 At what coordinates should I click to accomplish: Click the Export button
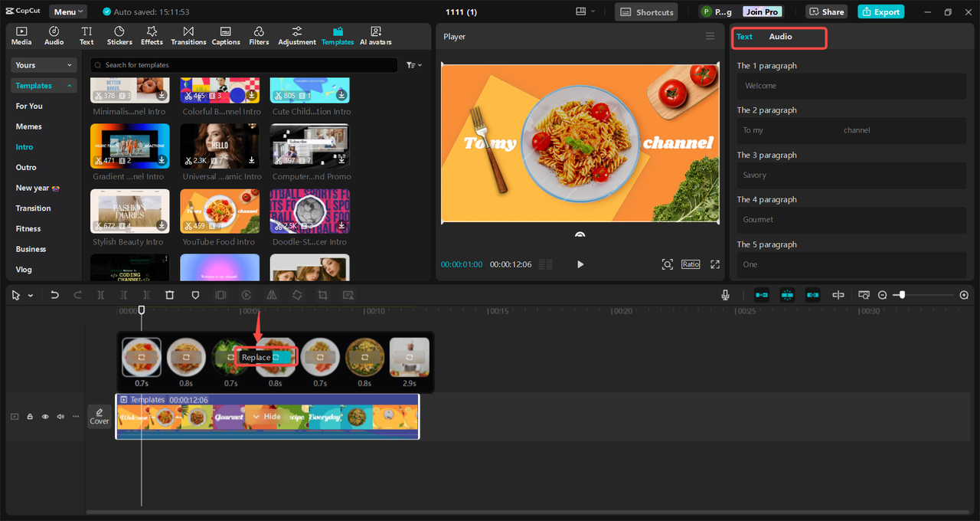[880, 11]
